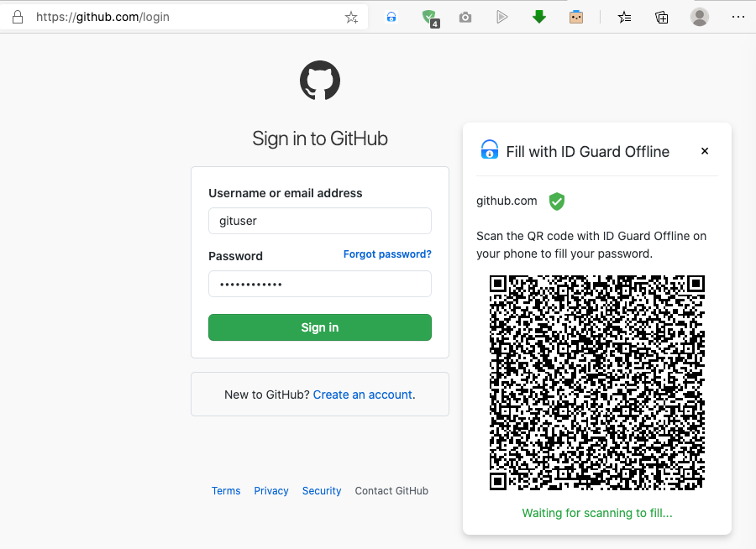The image size is (756, 549).
Task: Open the Terms footer link
Action: click(226, 491)
